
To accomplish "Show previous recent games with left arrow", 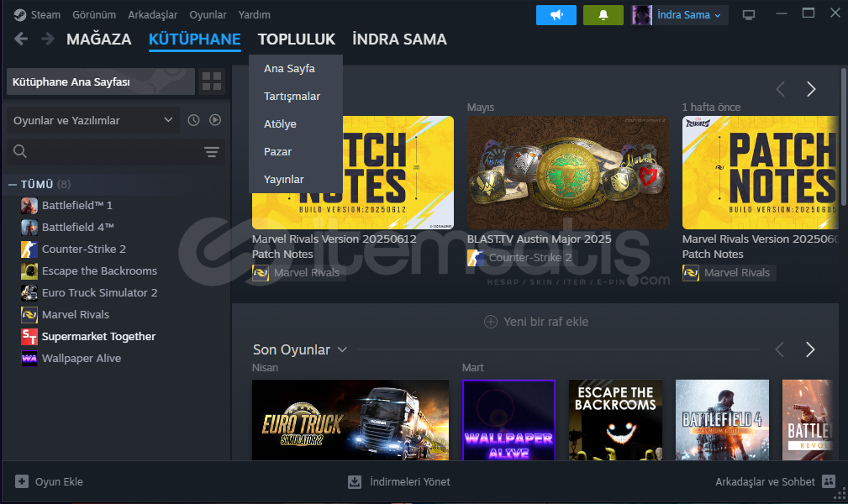I will [x=780, y=349].
